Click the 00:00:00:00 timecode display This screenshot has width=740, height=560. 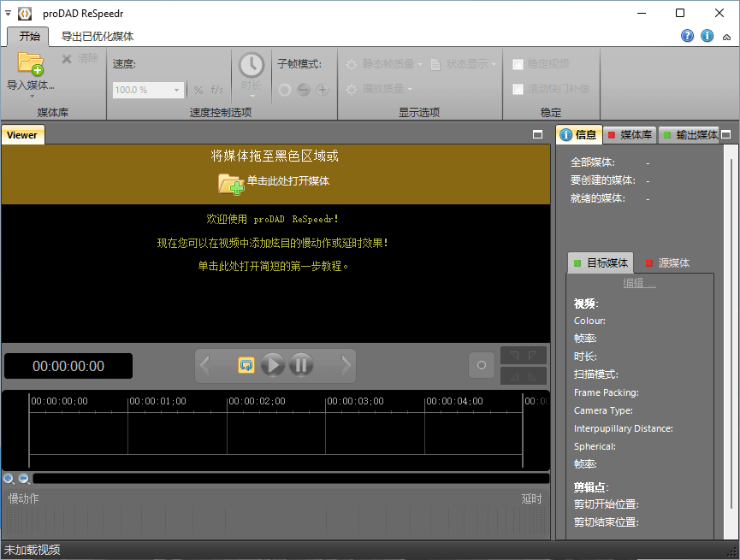coord(68,366)
